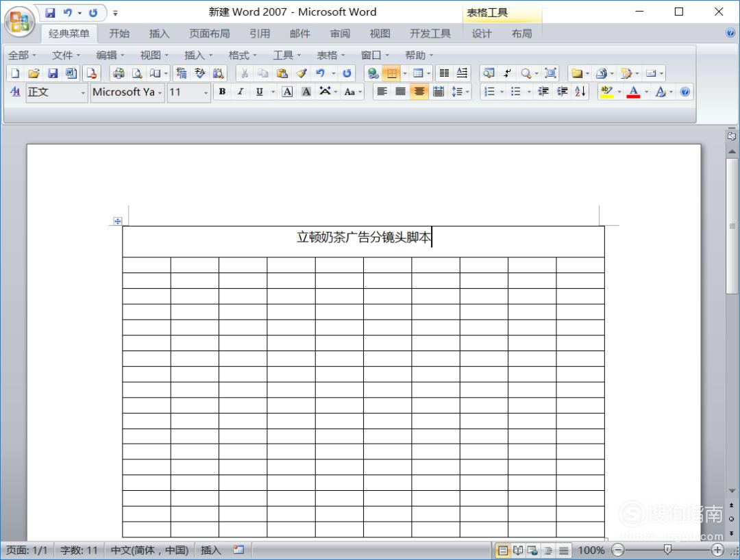Switch to the 开始 tab

pos(119,34)
